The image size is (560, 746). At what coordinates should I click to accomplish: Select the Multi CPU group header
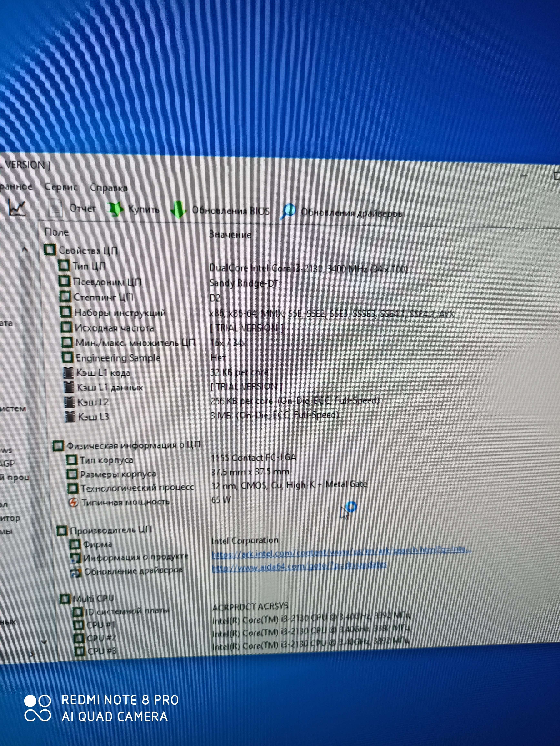(93, 599)
